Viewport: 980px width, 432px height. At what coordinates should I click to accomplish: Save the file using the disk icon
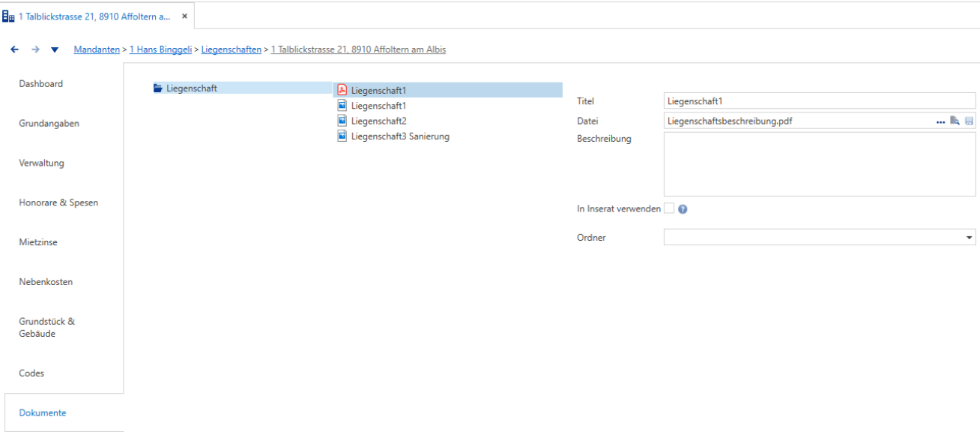pyautogui.click(x=969, y=121)
